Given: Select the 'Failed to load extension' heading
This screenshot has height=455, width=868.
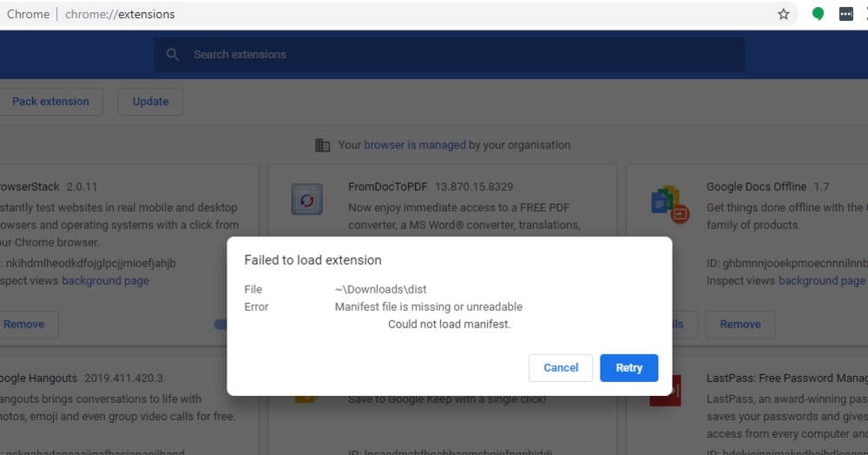Looking at the screenshot, I should tap(312, 260).
